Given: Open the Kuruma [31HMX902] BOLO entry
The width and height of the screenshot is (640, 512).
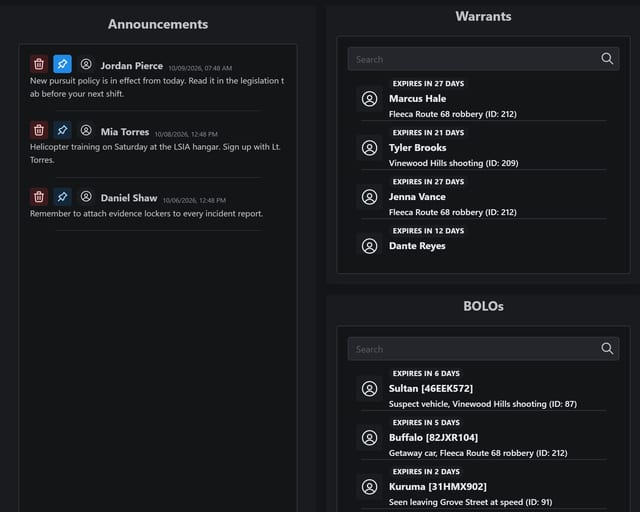Looking at the screenshot, I should click(438, 487).
